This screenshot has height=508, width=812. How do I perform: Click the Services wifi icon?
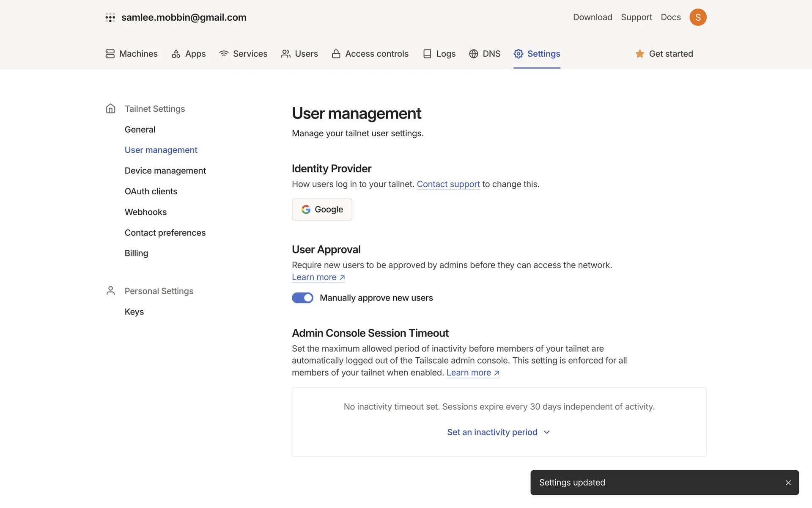[224, 54]
